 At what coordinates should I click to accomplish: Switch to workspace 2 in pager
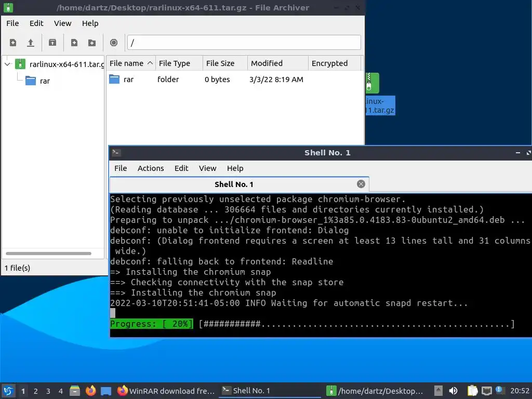pos(36,391)
